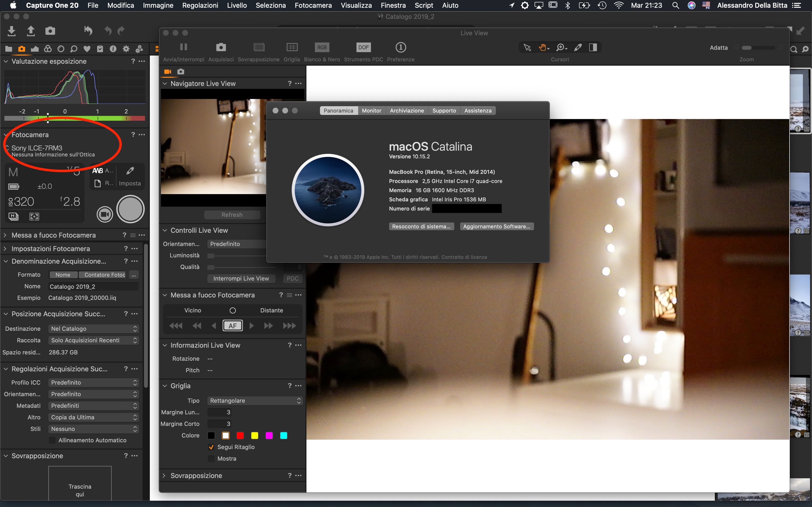This screenshot has width=812, height=507.
Task: Select the hand pan cursor tool
Action: click(543, 48)
